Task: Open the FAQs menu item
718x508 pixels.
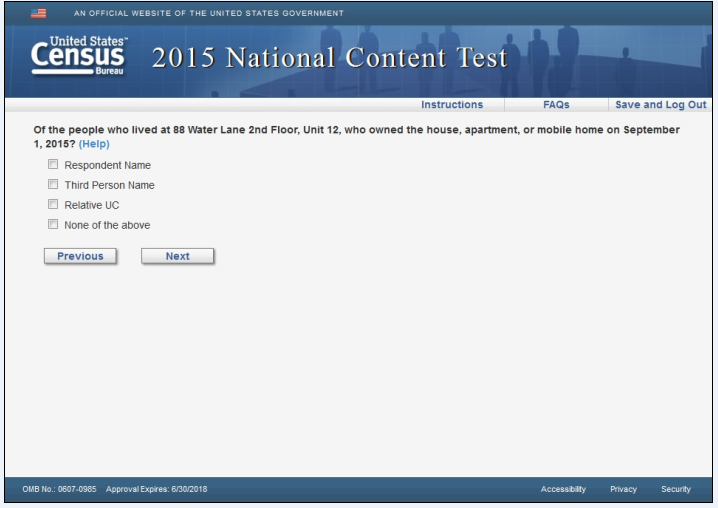Action: click(556, 105)
